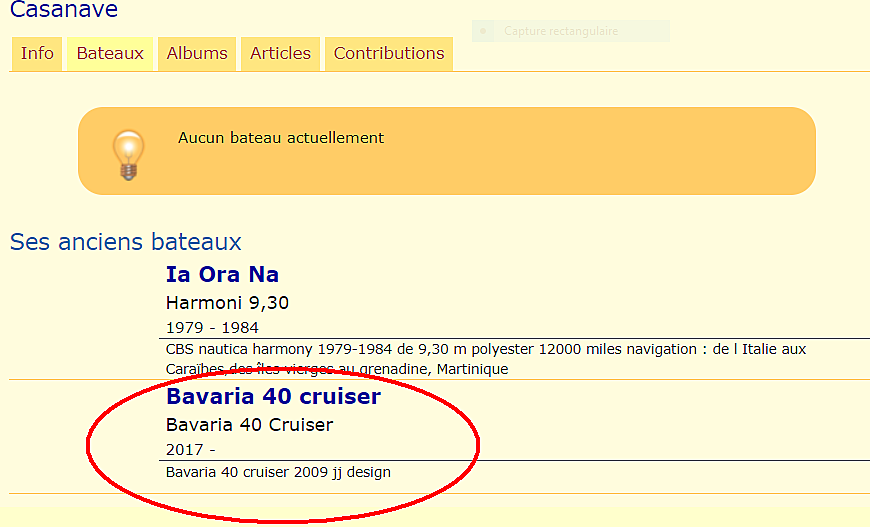
Task: Click the light bulb hint icon
Action: [128, 155]
